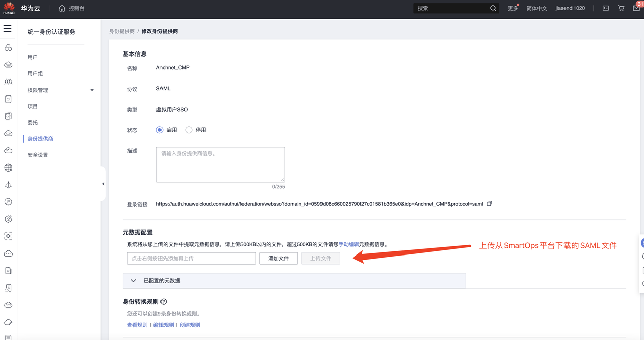Click the Huawei logo
This screenshot has height=340, width=644.
(9, 8)
